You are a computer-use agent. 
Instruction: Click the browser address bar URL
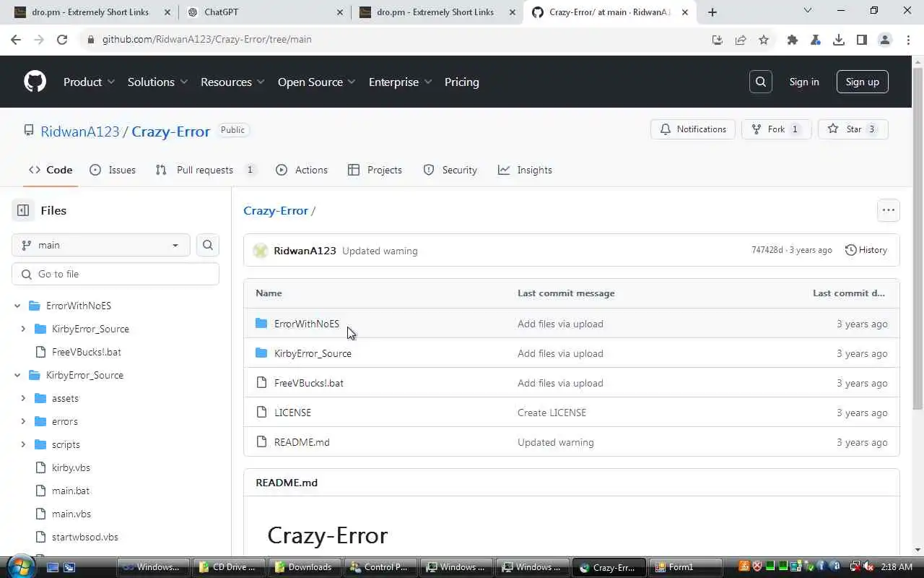206,40
